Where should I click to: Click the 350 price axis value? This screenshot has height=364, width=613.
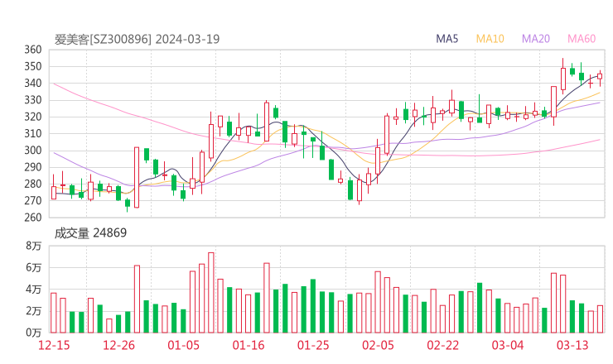point(33,66)
